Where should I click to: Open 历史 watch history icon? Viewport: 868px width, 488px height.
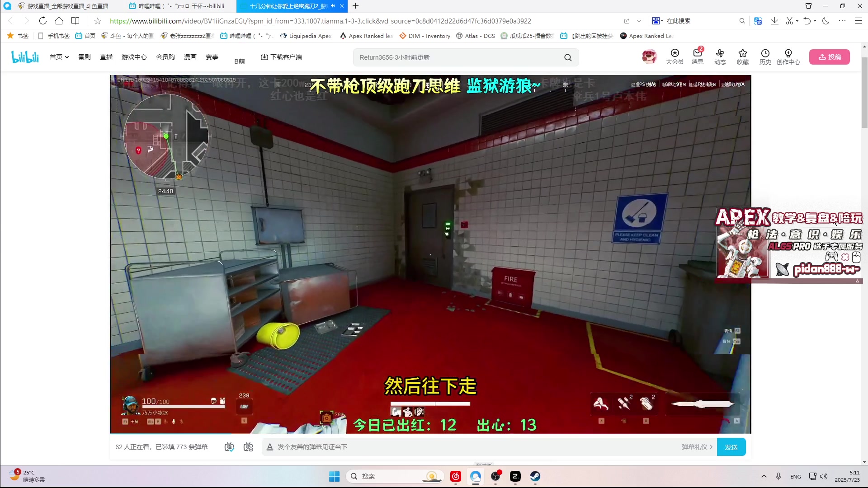[765, 57]
